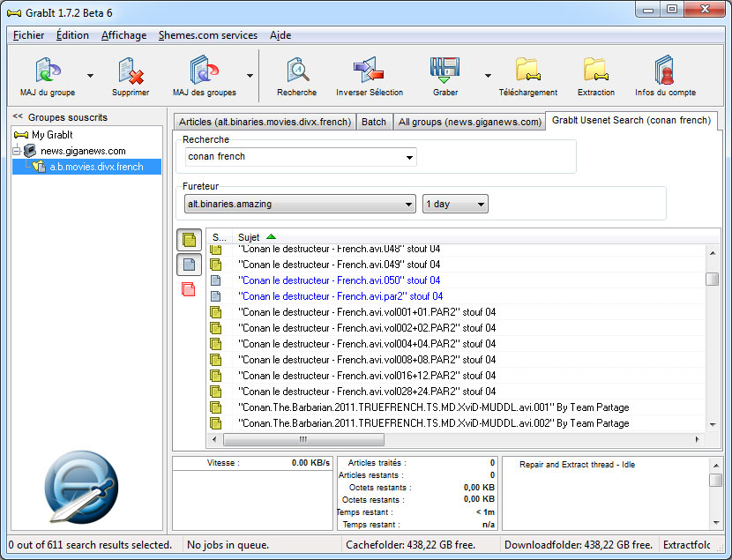Click the file icon for French.avi.050 row
The width and height of the screenshot is (732, 560).
click(x=216, y=280)
